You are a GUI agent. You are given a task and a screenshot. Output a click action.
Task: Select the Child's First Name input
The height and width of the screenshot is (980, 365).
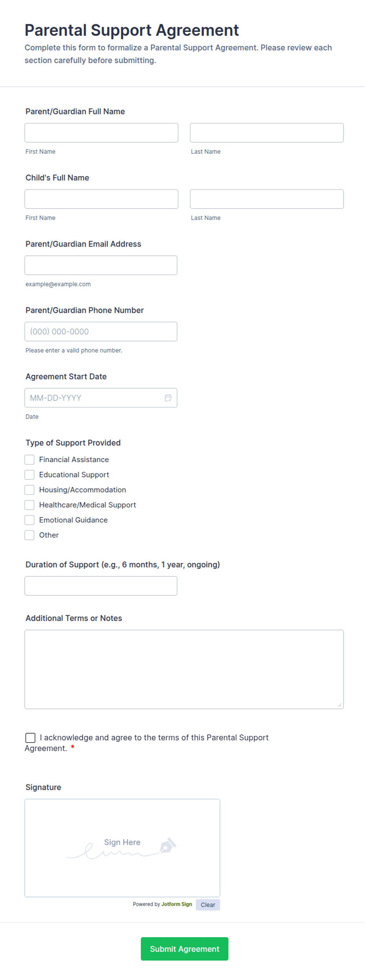tap(101, 199)
